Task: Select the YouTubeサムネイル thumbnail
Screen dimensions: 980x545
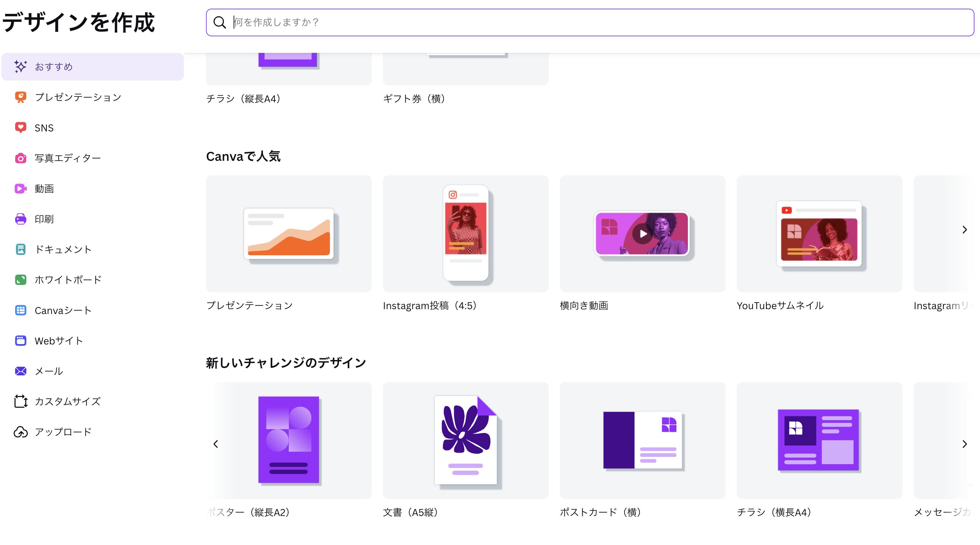Action: 819,234
